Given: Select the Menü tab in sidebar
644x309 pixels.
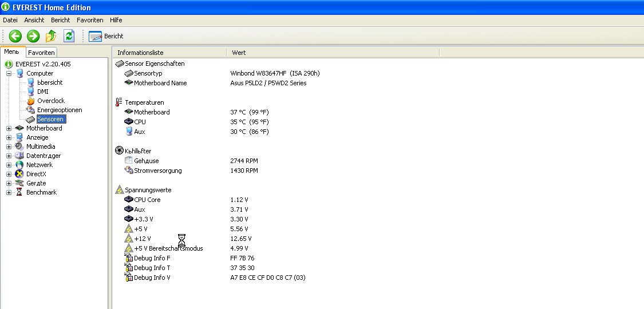Looking at the screenshot, I should [x=13, y=51].
